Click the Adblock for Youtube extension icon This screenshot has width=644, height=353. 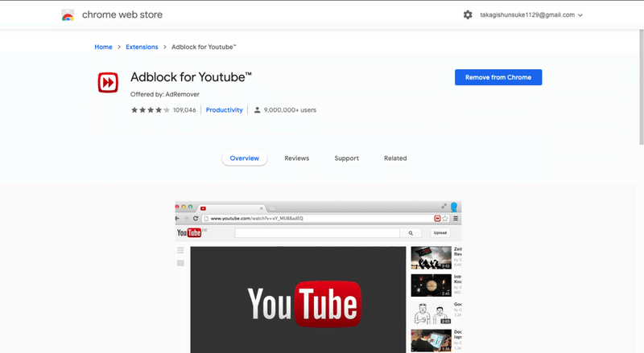108,83
